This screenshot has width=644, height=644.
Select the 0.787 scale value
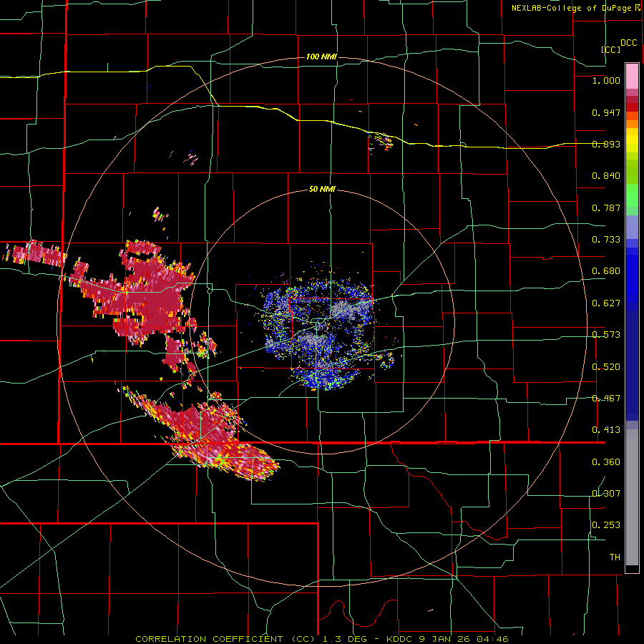606,208
